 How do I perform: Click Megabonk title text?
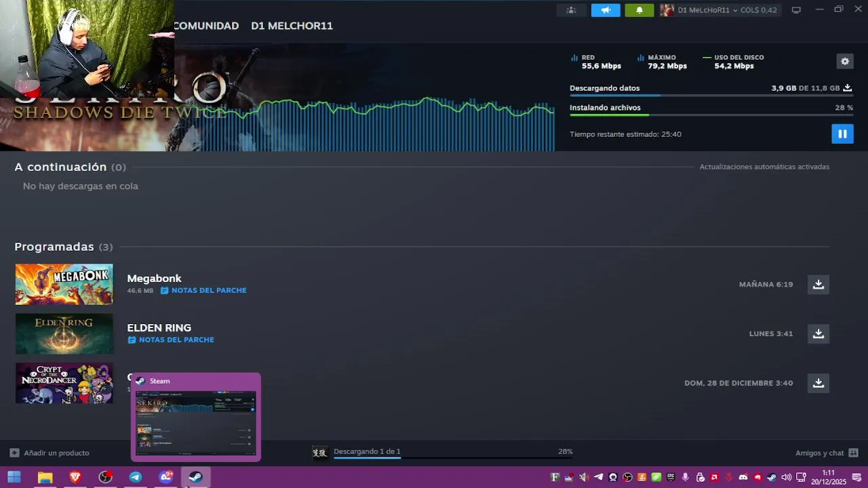154,279
